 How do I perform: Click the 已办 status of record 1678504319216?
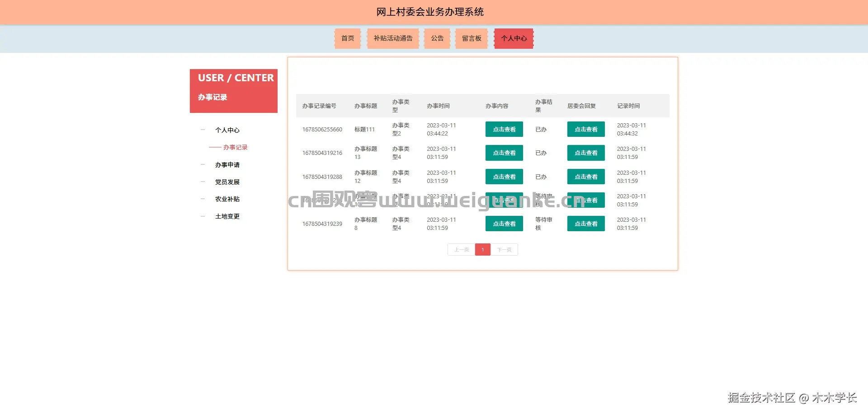[541, 153]
